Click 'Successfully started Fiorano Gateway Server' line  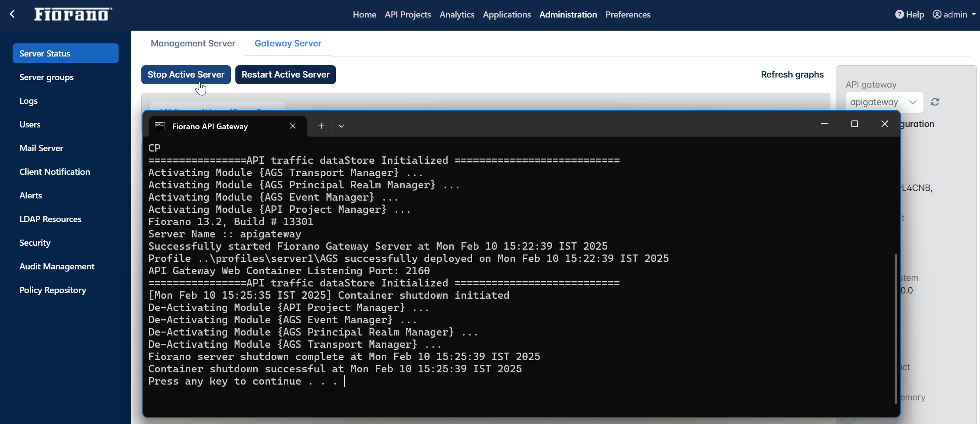(378, 246)
